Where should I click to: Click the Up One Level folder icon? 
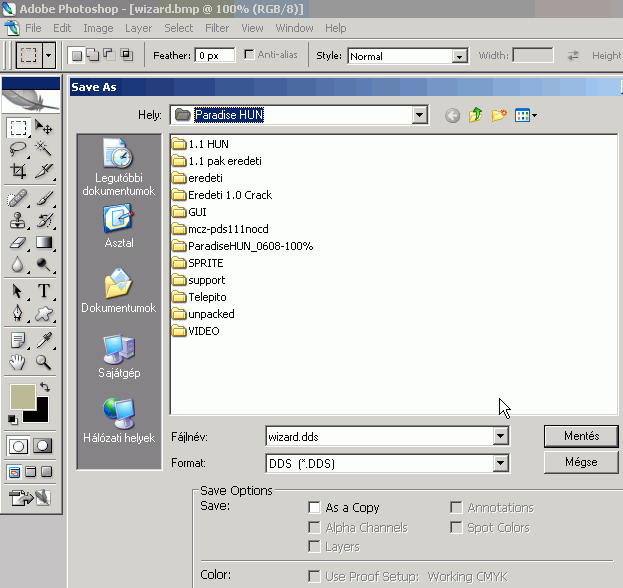(476, 116)
